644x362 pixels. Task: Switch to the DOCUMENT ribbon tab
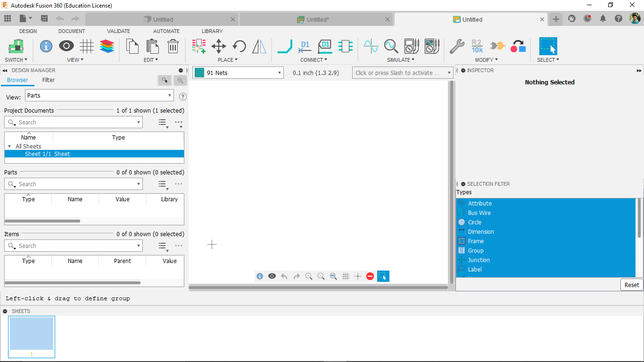pos(72,31)
